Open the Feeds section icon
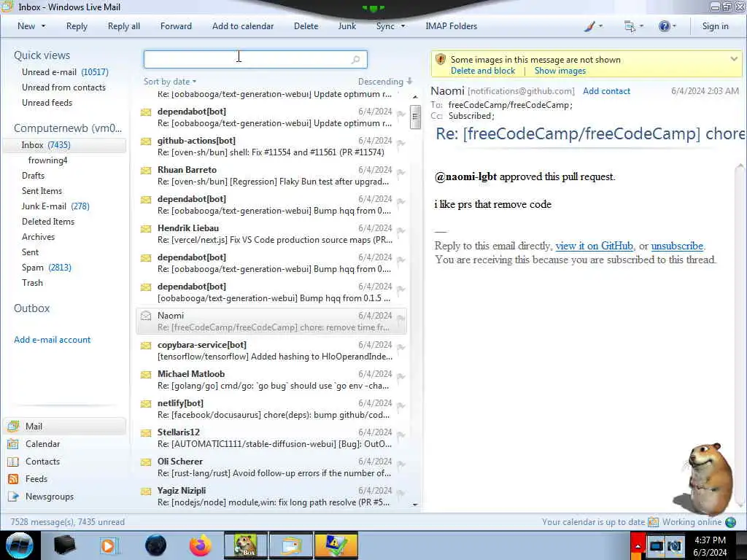Screen dimensions: 747x560 click(x=13, y=479)
